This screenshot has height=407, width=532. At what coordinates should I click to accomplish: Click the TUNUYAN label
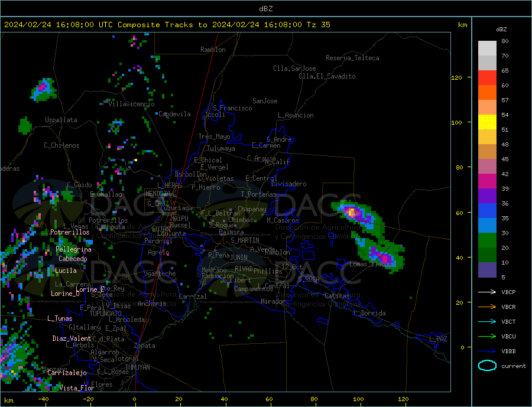tap(137, 367)
